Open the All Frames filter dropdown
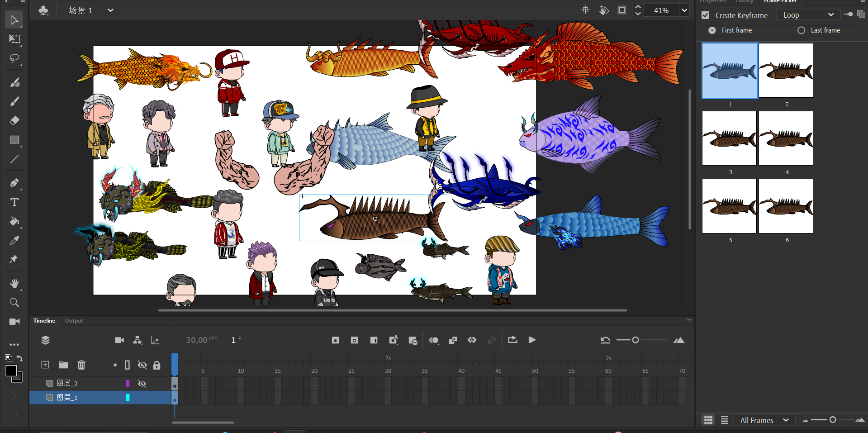 click(x=764, y=420)
